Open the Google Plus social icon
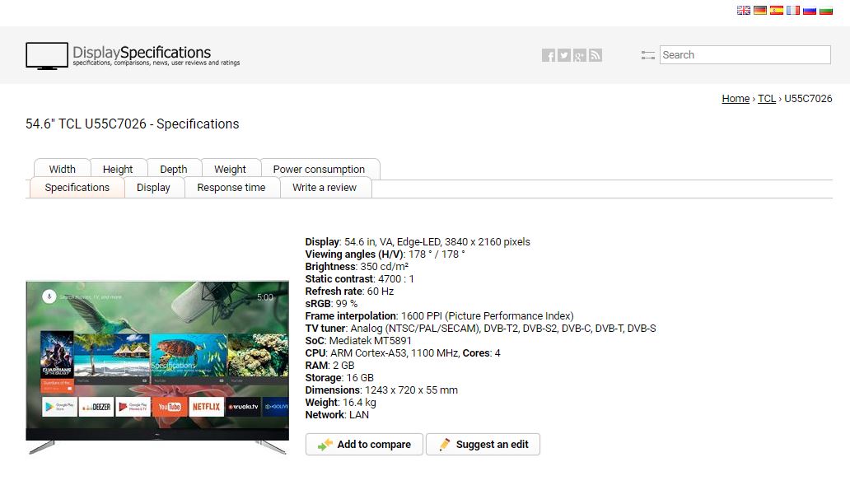Screen dimensions: 850x504 coord(580,55)
